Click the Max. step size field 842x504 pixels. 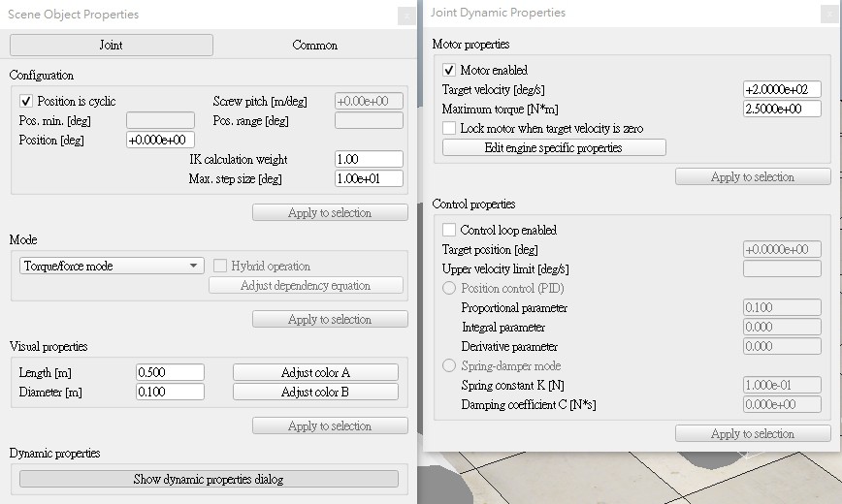pyautogui.click(x=369, y=178)
